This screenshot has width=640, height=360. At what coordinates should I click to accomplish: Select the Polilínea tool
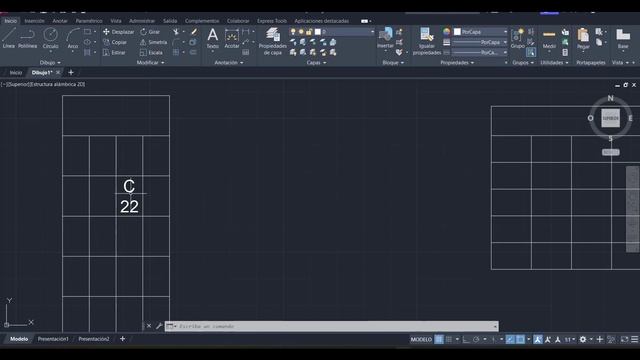27,38
